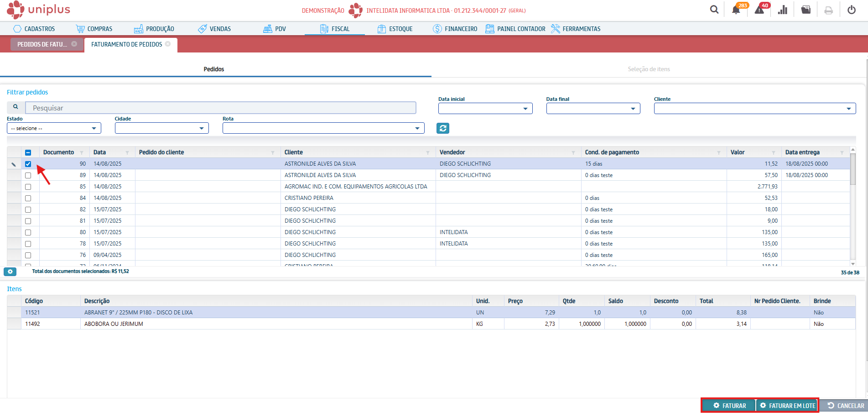Expand the Estado dropdown
The height and width of the screenshot is (413, 868).
[54, 128]
